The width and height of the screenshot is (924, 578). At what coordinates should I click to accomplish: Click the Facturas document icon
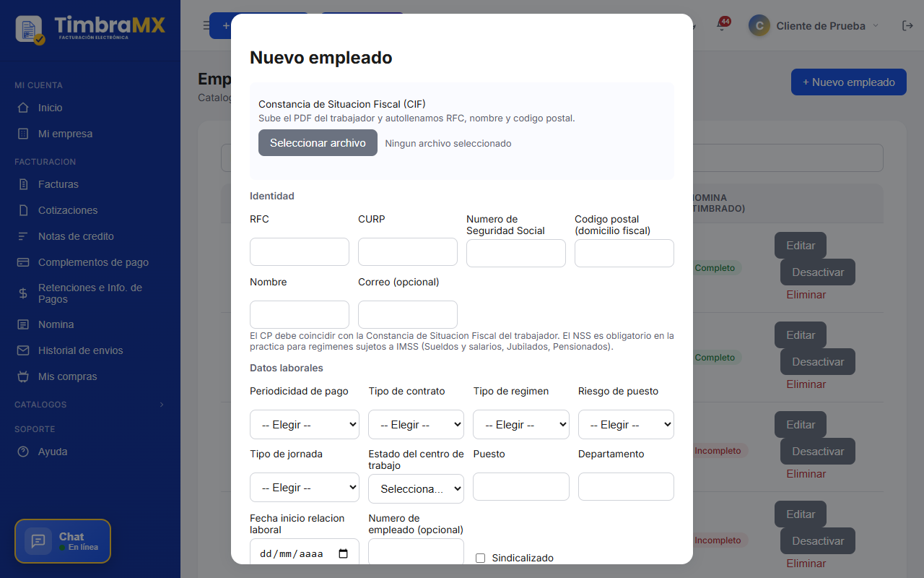tap(23, 184)
